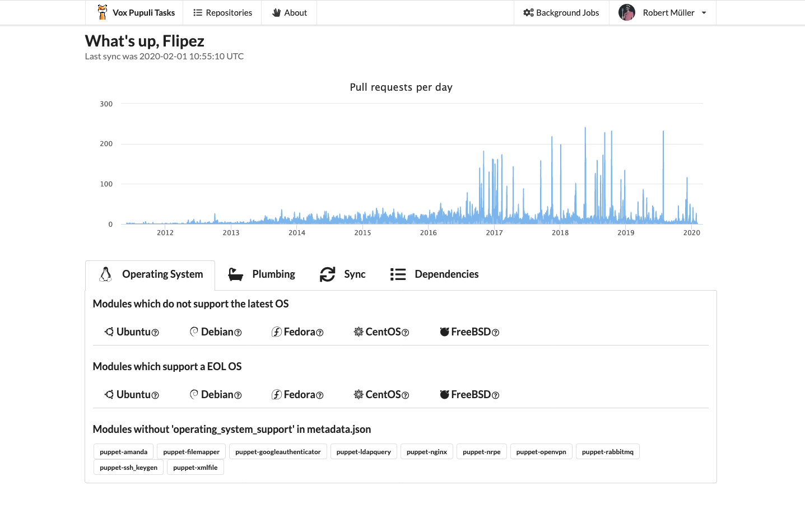Click the help icon next to Ubuntu under latest OS
This screenshot has height=532, width=805.
coord(155,333)
